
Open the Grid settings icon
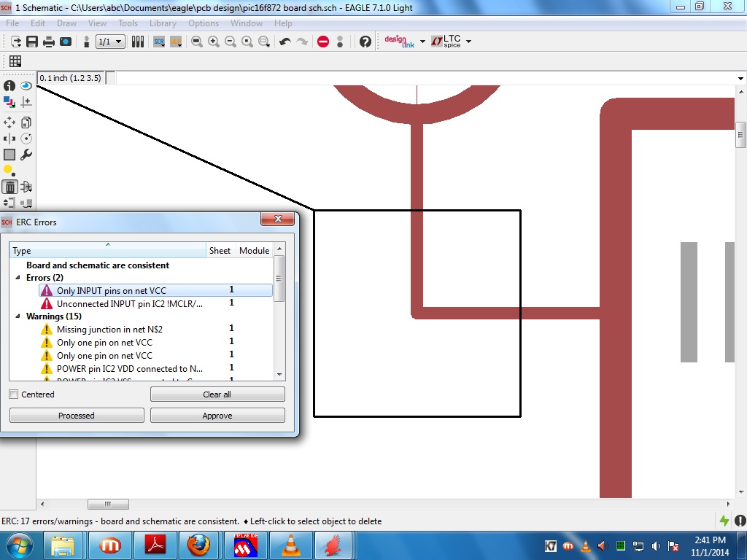(15, 61)
